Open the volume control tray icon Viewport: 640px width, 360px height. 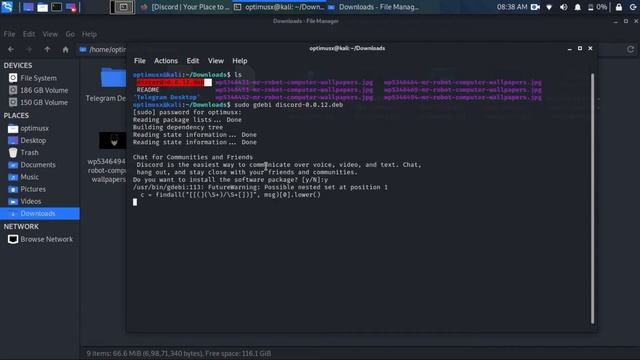tap(564, 7)
